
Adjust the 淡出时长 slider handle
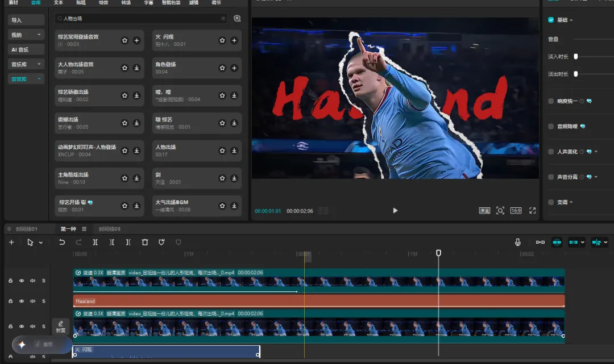(575, 74)
